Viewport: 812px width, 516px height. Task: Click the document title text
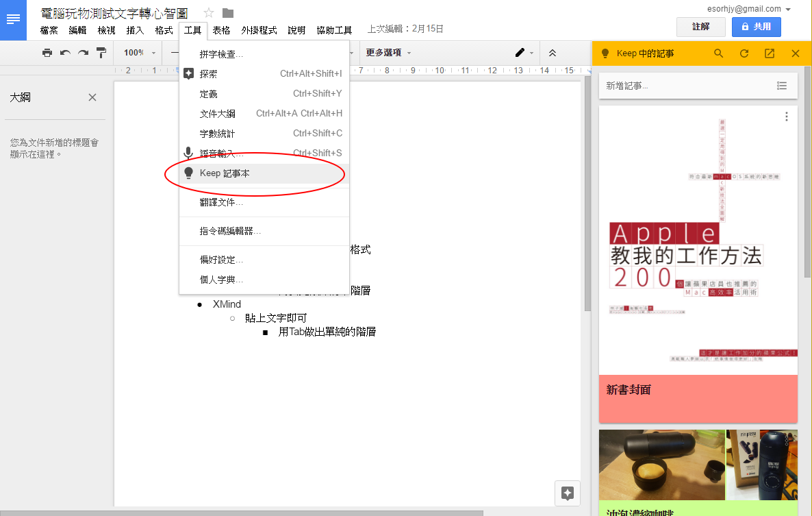(x=114, y=14)
